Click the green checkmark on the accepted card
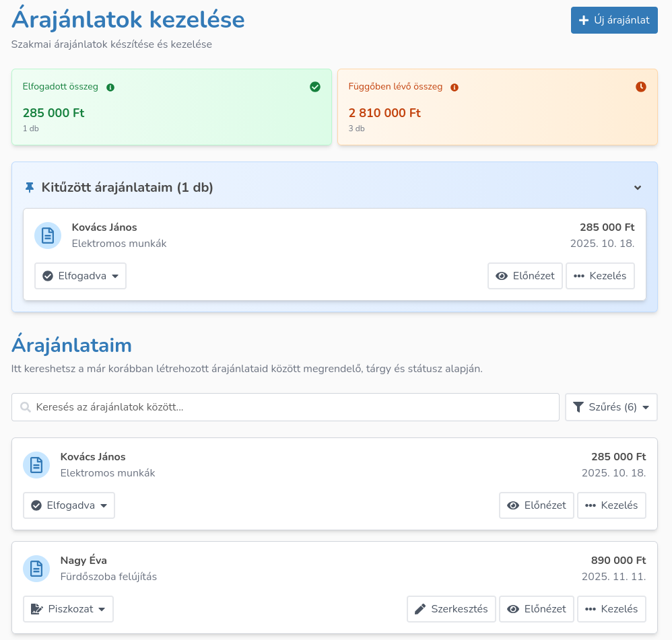Image resolution: width=672 pixels, height=640 pixels. point(314,86)
